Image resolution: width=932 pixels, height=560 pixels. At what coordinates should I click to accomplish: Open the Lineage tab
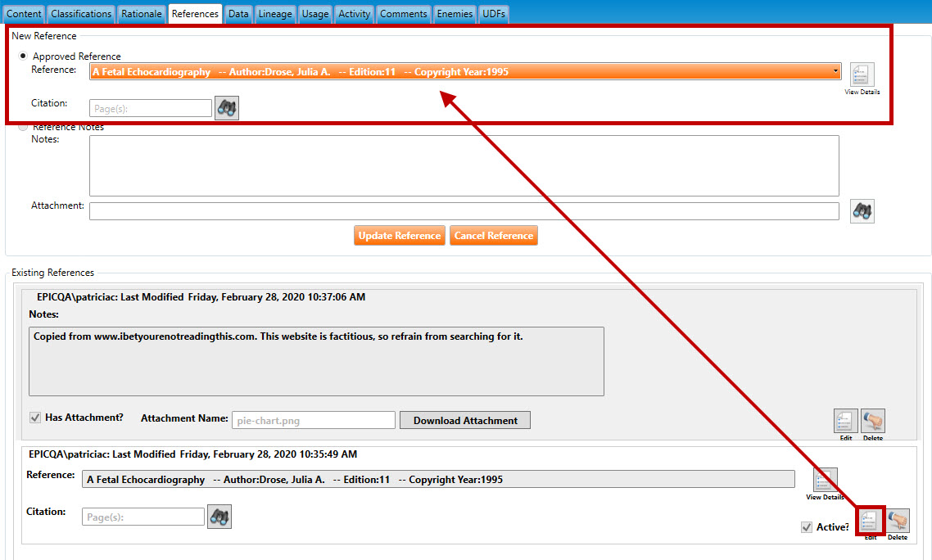(x=275, y=14)
